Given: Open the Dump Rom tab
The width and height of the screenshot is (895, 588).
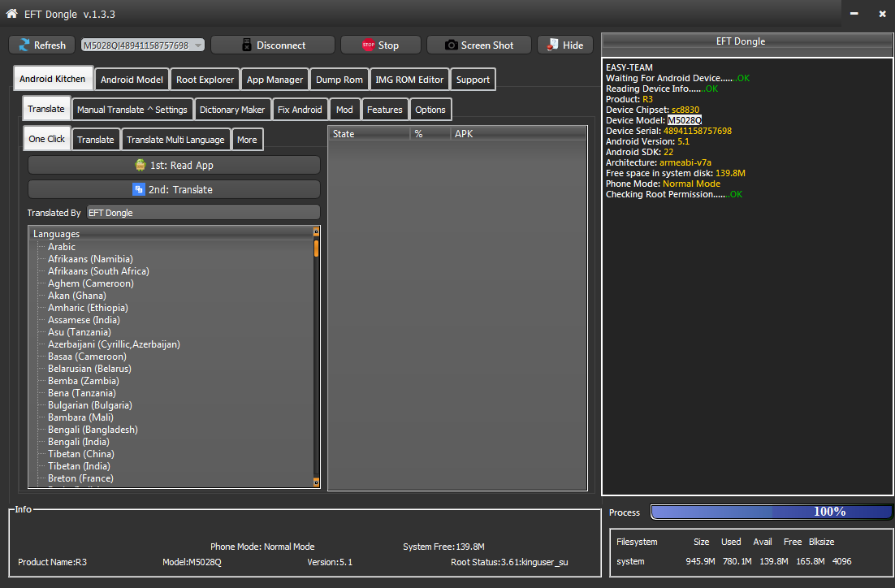Looking at the screenshot, I should coord(339,80).
